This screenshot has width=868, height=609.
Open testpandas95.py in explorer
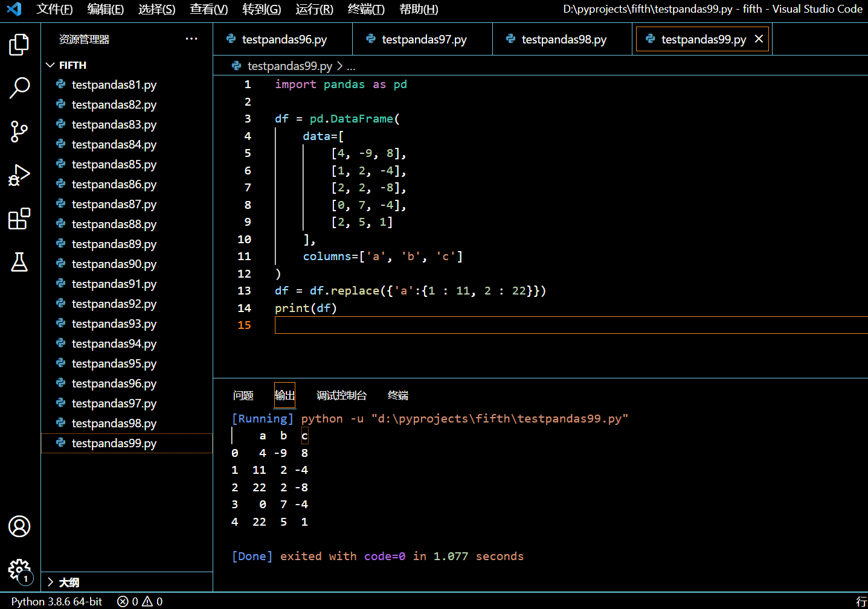coord(127,363)
